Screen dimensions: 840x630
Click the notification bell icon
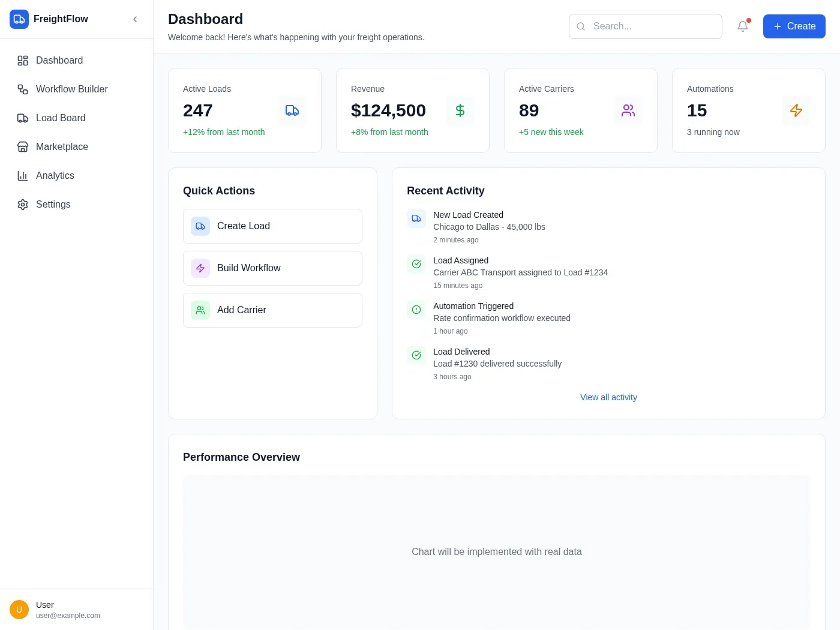743,26
